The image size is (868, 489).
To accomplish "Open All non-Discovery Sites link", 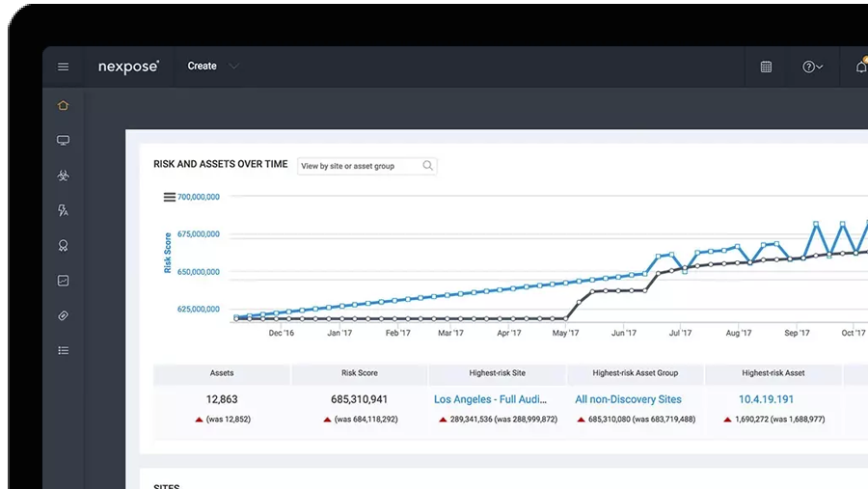I will pos(628,399).
